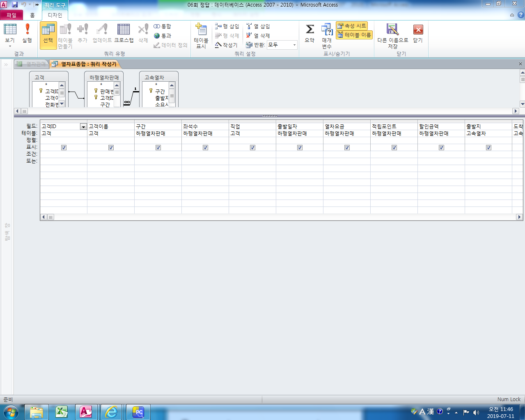
Task: Click the Run (실행) query icon
Action: point(27,33)
